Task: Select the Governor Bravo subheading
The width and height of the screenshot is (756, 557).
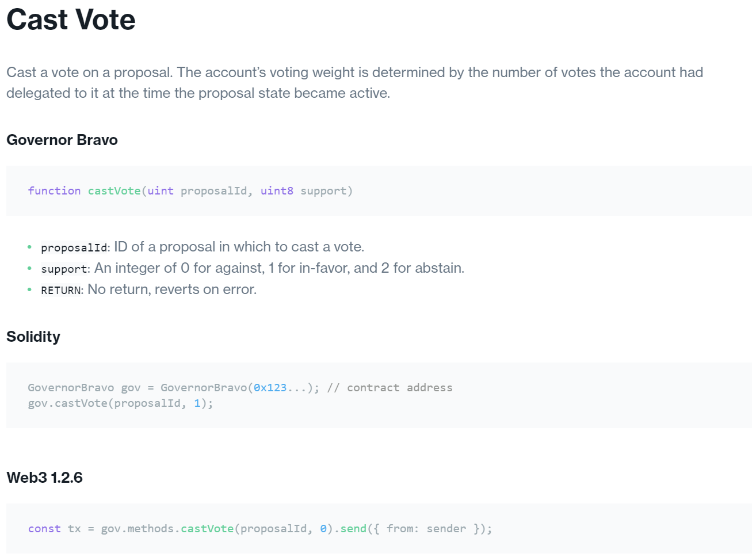Action: click(62, 140)
